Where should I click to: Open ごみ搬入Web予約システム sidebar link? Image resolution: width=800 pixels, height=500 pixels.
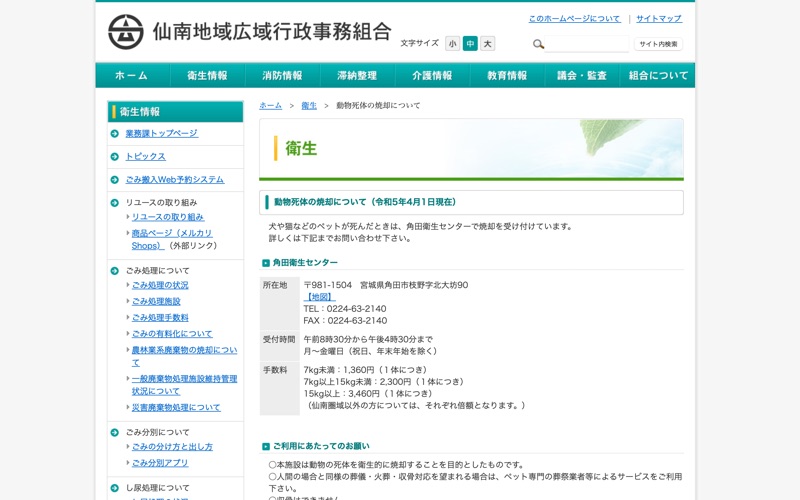point(174,180)
